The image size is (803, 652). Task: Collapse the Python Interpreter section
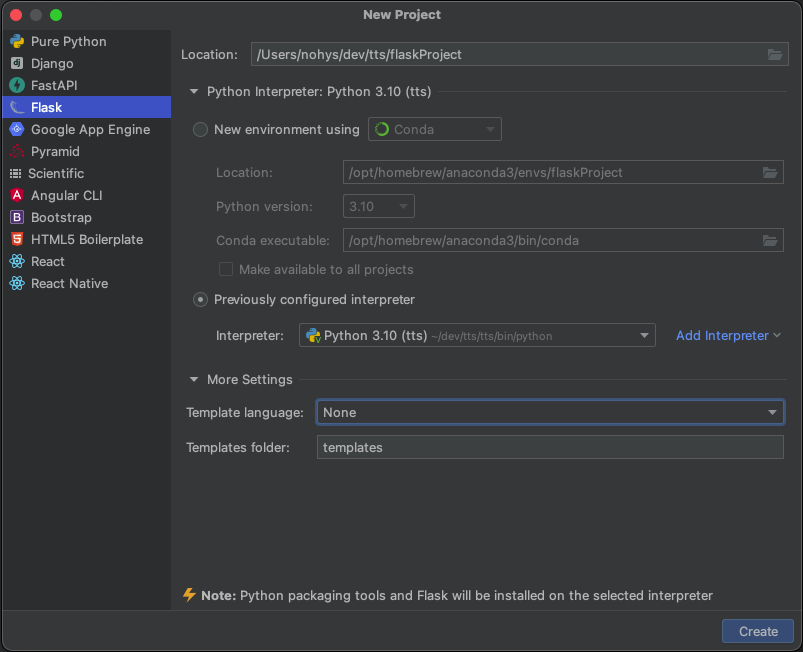coord(194,92)
